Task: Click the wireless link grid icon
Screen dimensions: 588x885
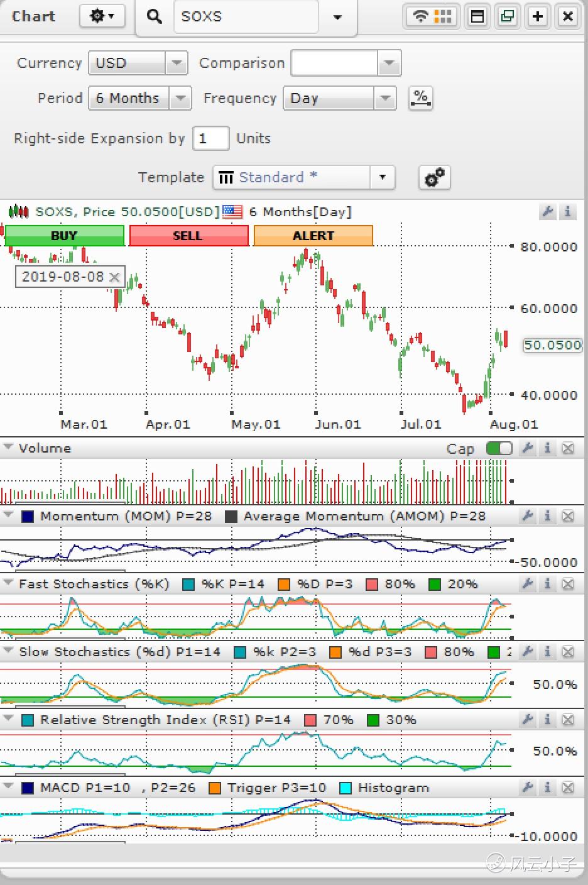Action: click(x=431, y=16)
